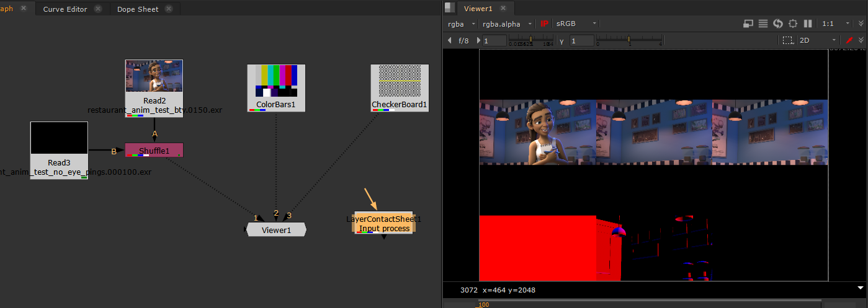Select the Shuffle1 node

click(154, 150)
